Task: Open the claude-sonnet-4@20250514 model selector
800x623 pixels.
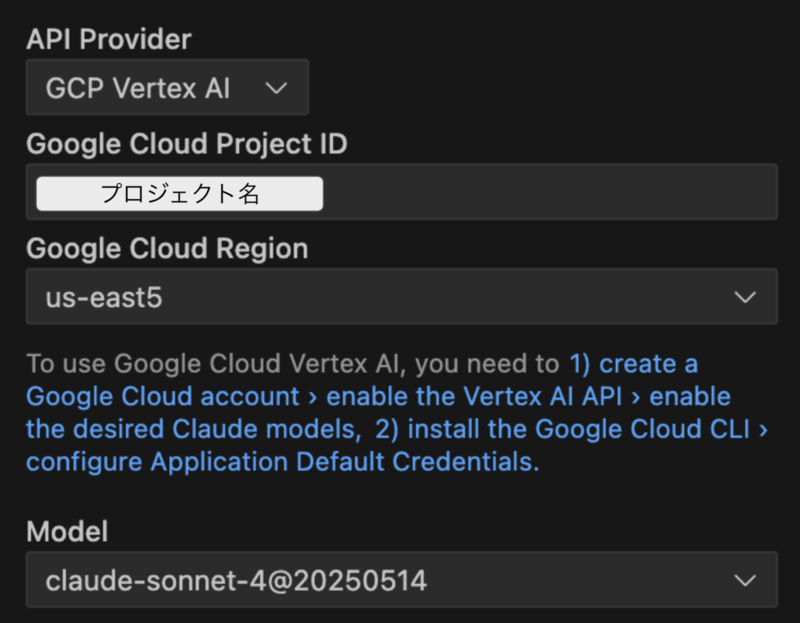Action: [x=402, y=580]
